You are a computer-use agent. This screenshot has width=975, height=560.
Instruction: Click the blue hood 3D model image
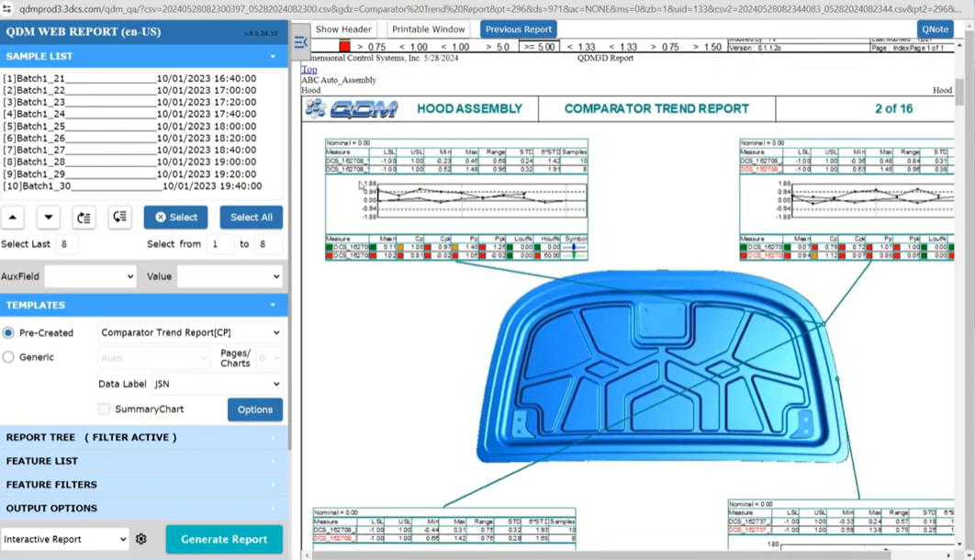click(x=662, y=368)
